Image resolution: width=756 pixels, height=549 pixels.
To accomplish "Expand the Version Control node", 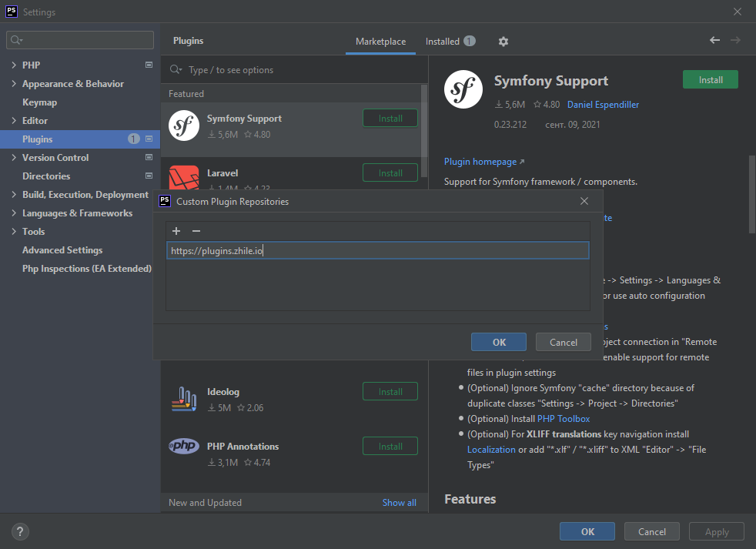I will click(14, 157).
